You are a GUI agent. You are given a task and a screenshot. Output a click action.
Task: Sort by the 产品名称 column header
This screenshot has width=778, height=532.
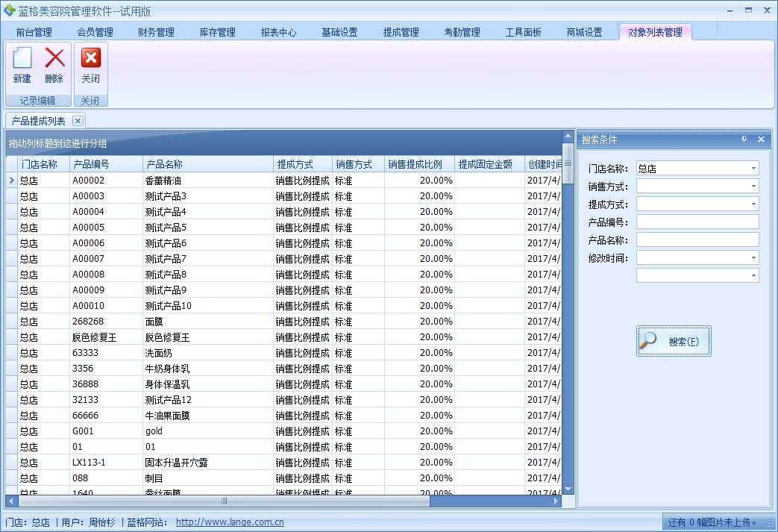[208, 164]
